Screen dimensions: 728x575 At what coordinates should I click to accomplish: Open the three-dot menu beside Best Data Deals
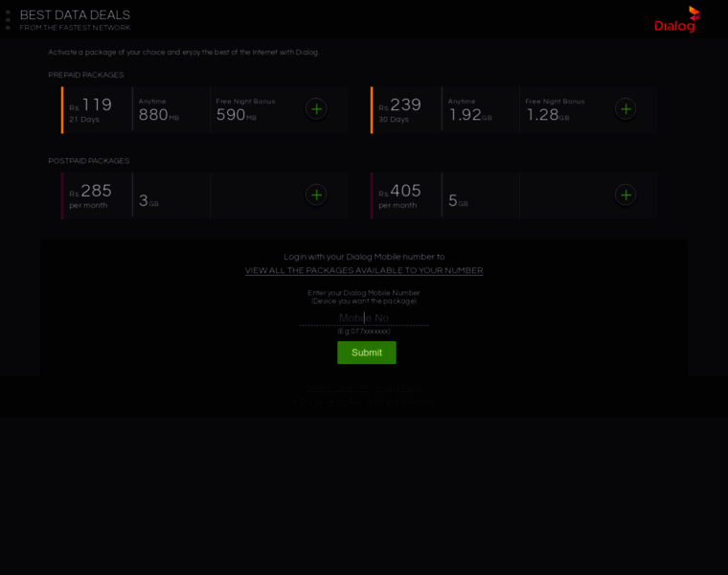tap(8, 20)
